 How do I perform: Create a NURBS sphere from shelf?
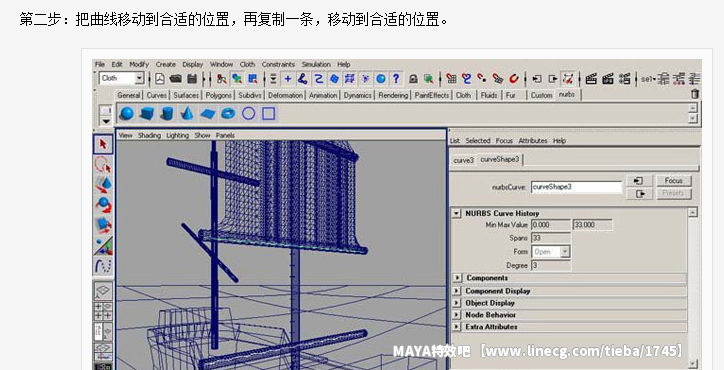tap(127, 113)
